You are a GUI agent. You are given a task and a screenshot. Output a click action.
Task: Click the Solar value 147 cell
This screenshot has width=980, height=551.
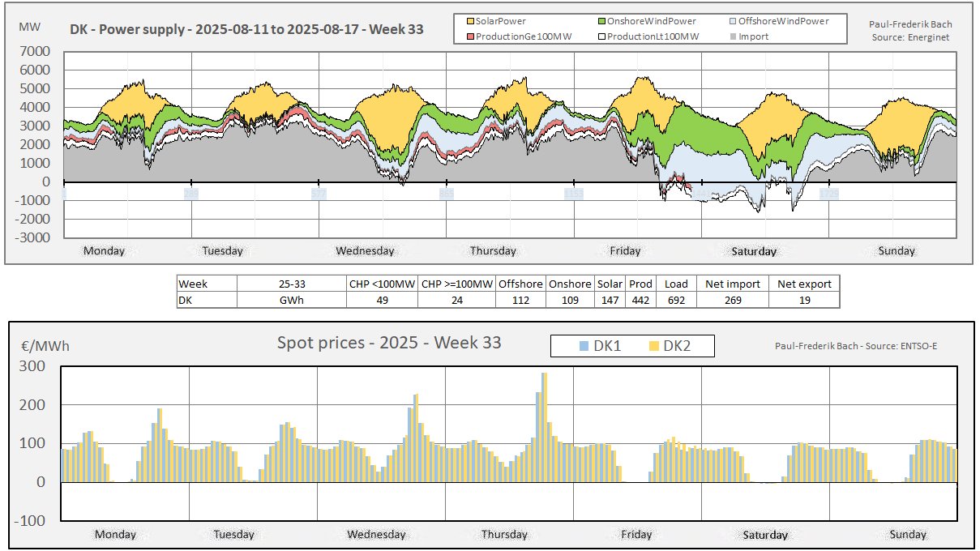coord(609,300)
